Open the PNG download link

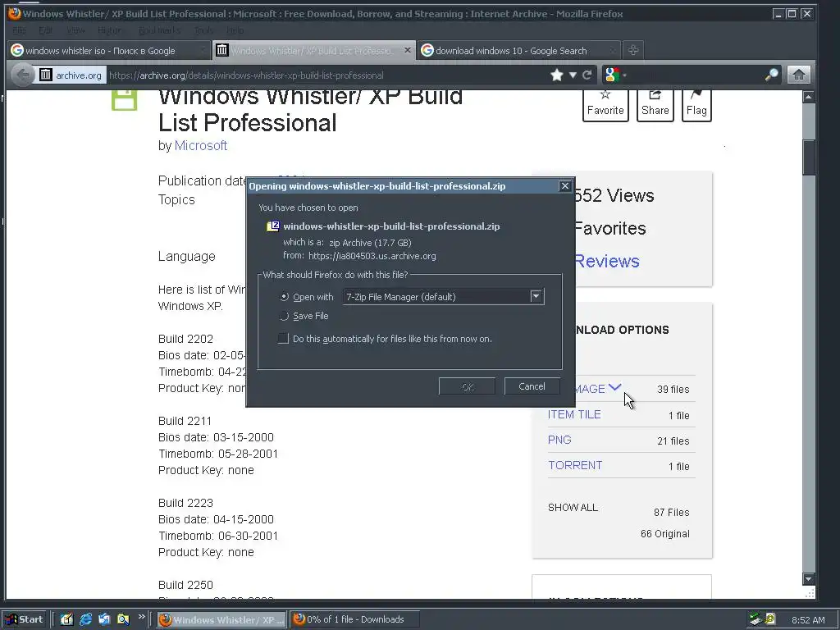(559, 440)
